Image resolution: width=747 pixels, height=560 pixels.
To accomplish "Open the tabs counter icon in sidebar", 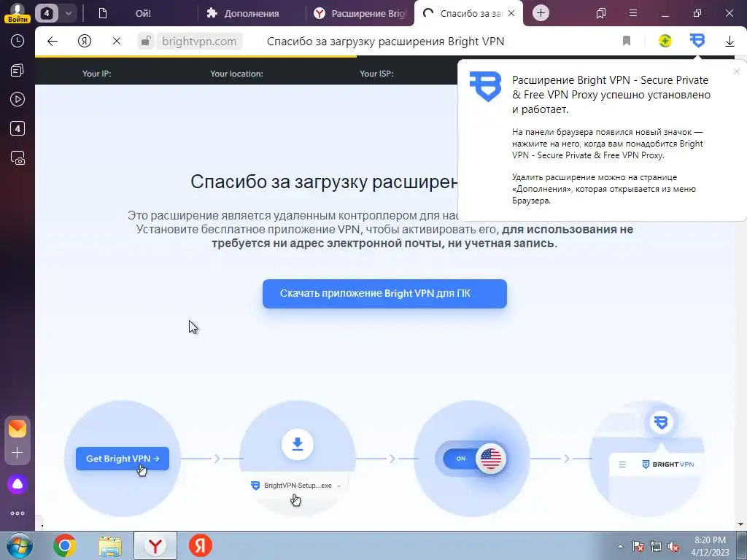I will pyautogui.click(x=18, y=128).
